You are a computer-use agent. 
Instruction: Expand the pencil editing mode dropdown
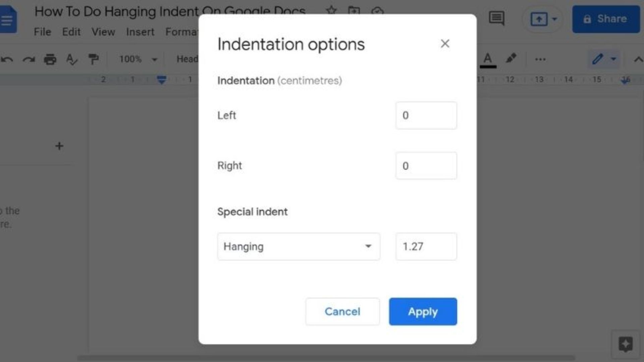(613, 59)
